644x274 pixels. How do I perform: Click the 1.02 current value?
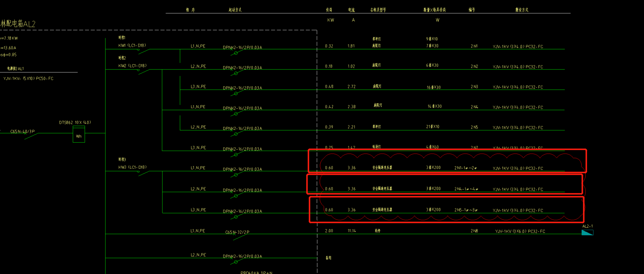tap(351, 66)
